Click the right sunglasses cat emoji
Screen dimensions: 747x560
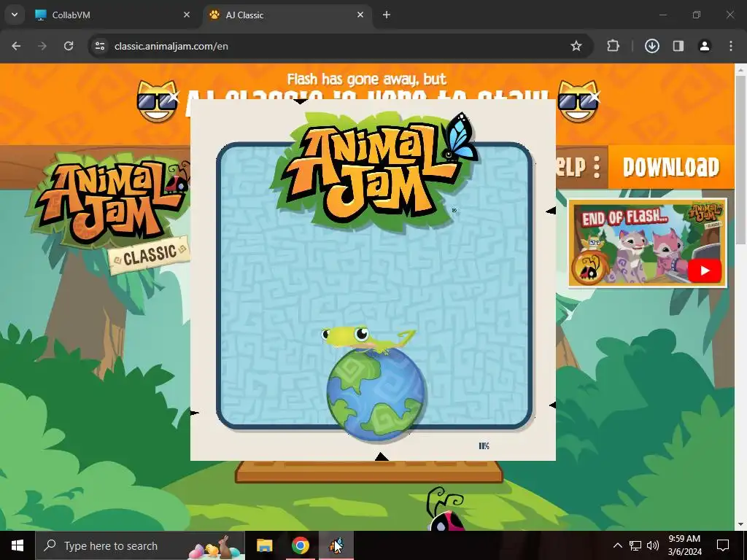point(578,101)
